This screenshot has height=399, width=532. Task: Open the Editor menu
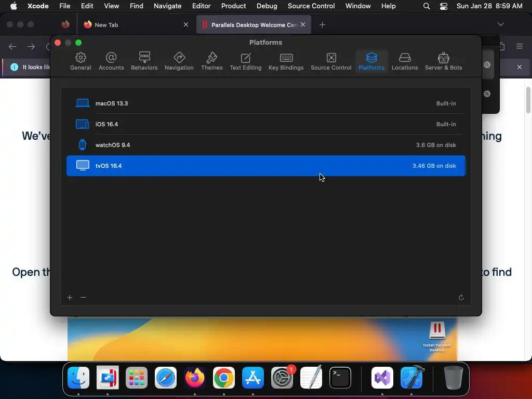pos(201,6)
